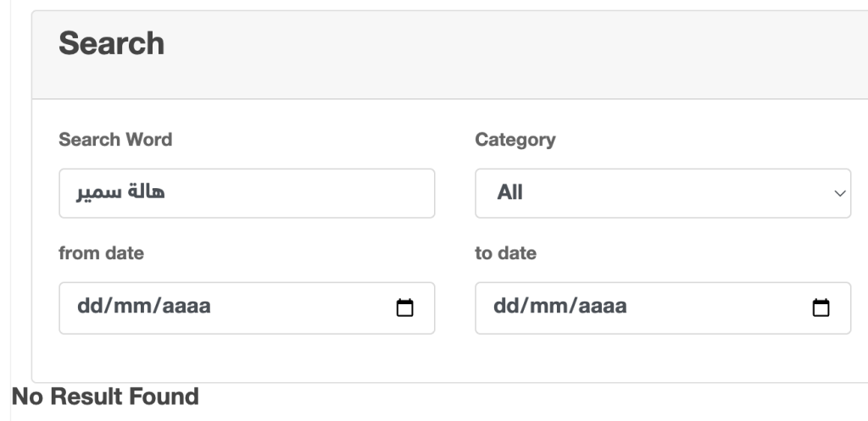
Task: Click the No Result Found message
Action: pos(105,396)
